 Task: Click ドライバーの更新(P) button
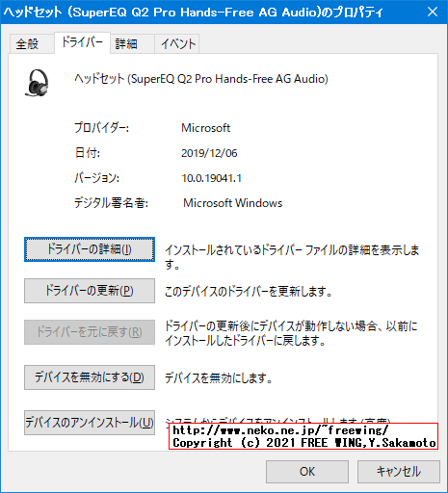[x=90, y=291]
